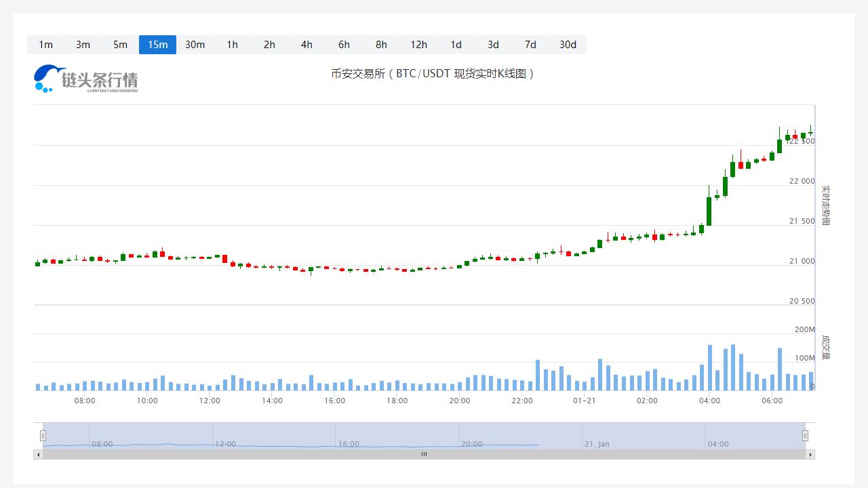Select the active 15m timeframe tab
This screenshot has height=488, width=868.
[157, 45]
